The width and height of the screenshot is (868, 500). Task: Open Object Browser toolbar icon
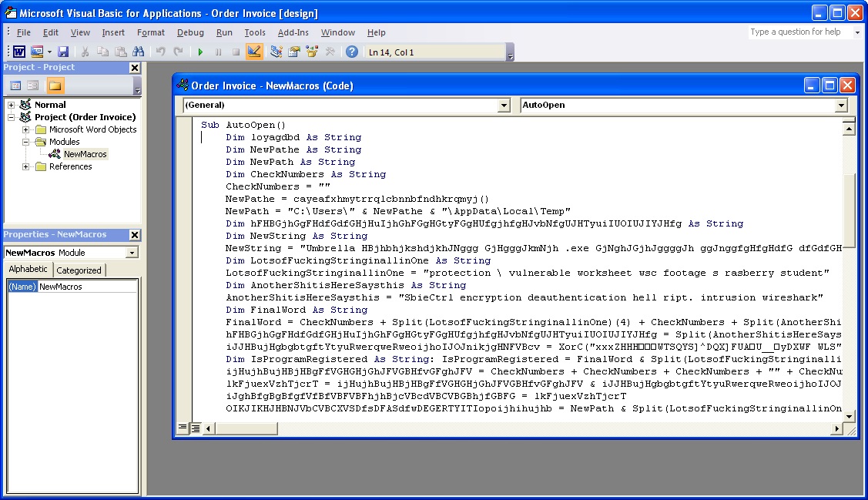coord(312,52)
